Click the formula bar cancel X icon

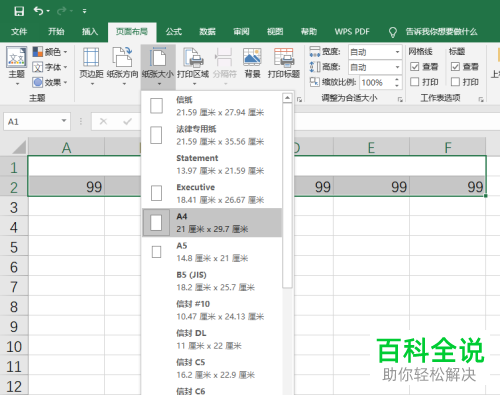pos(103,121)
